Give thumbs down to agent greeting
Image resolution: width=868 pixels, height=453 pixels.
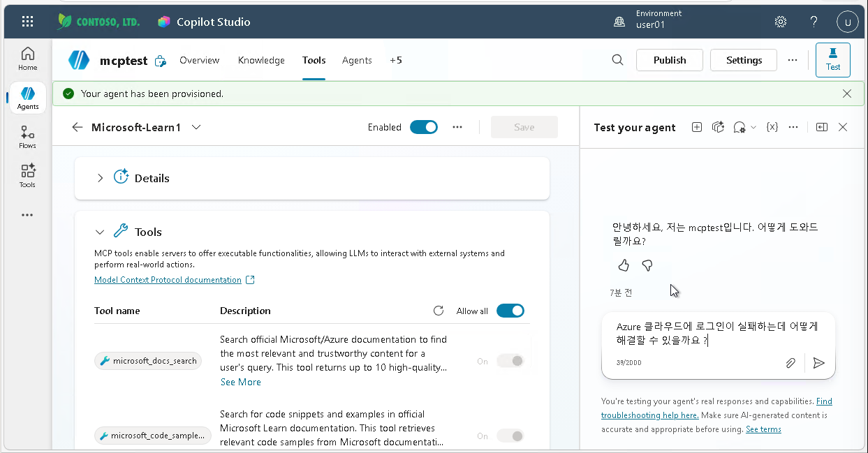click(x=647, y=265)
